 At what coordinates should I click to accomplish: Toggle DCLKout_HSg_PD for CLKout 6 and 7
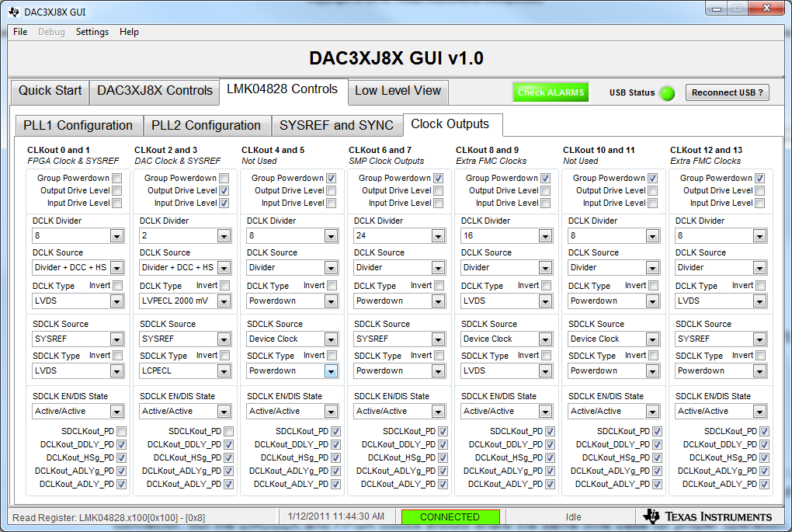[x=443, y=457]
